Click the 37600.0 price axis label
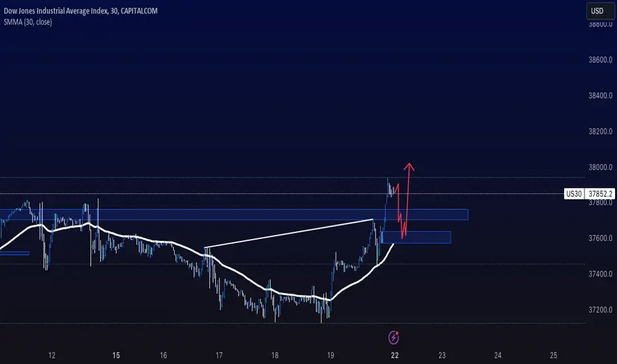 600,238
